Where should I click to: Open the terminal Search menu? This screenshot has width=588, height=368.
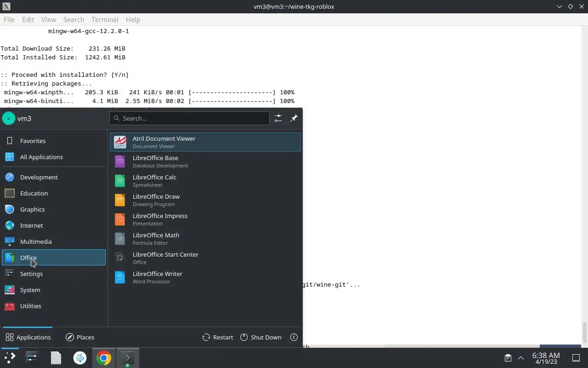point(73,19)
